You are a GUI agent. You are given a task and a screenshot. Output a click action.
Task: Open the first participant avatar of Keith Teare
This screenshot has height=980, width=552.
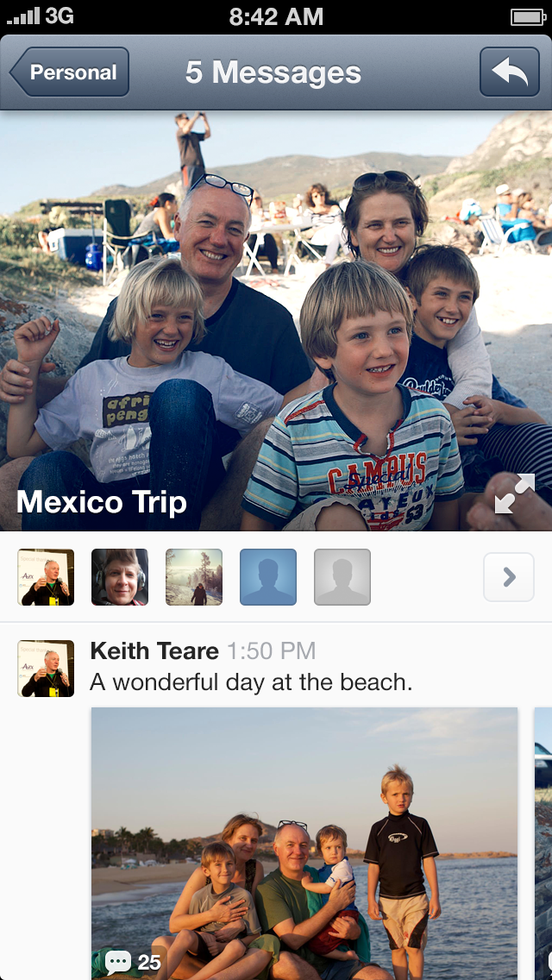point(46,577)
